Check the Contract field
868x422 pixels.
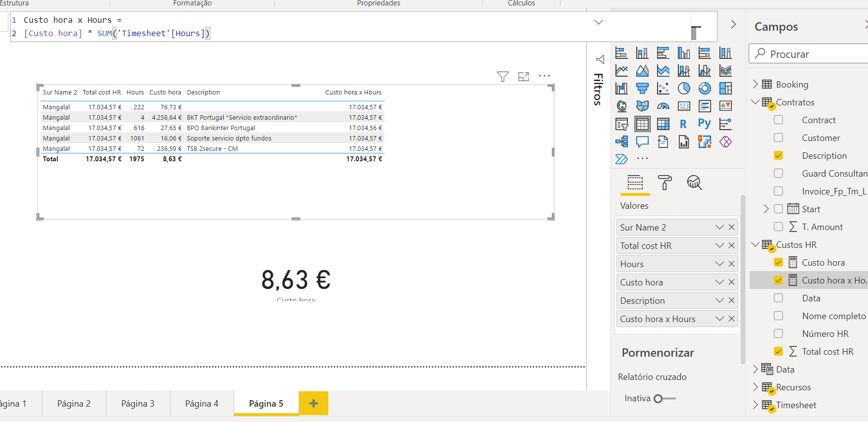point(778,120)
